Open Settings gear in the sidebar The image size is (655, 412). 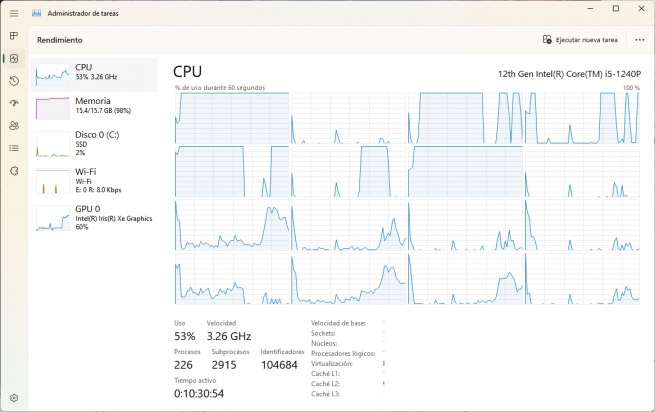(x=13, y=398)
